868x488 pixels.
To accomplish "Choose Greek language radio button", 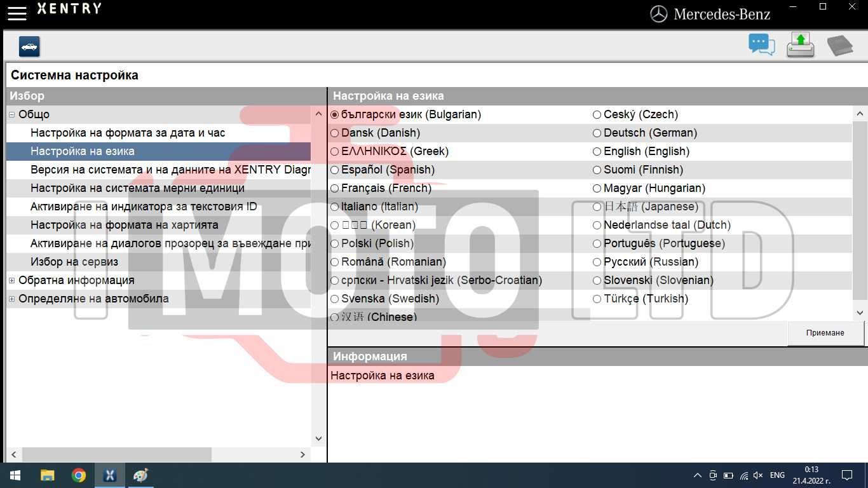I will coord(334,152).
